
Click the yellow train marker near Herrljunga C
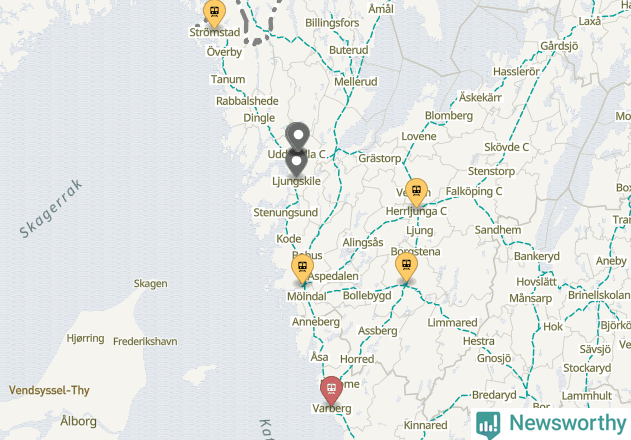tap(416, 192)
